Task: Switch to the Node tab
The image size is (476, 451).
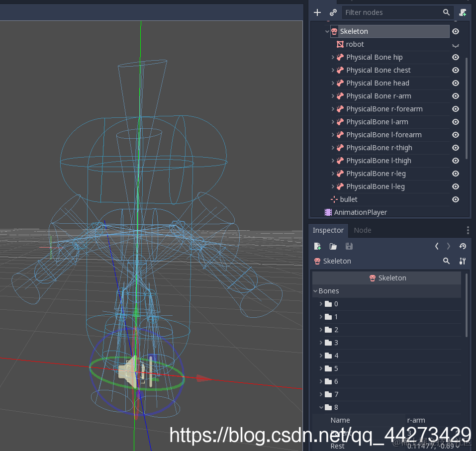Action: pyautogui.click(x=363, y=230)
